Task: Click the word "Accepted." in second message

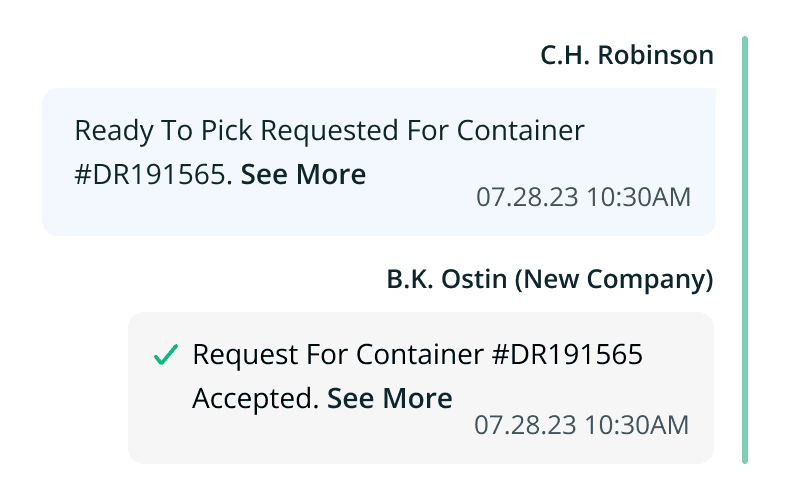Action: (x=255, y=399)
